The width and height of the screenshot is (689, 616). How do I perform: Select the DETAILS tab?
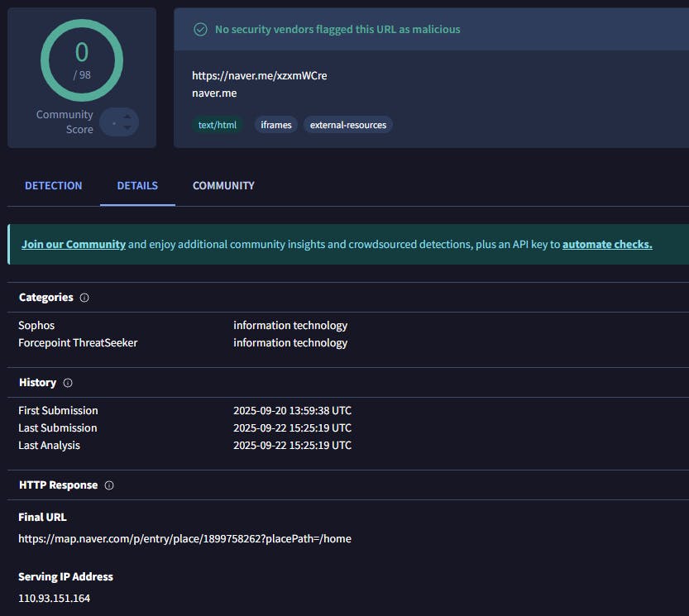137,186
